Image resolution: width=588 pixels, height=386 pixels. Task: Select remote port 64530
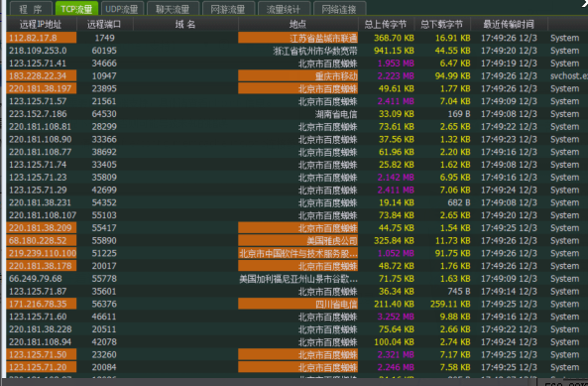[104, 114]
